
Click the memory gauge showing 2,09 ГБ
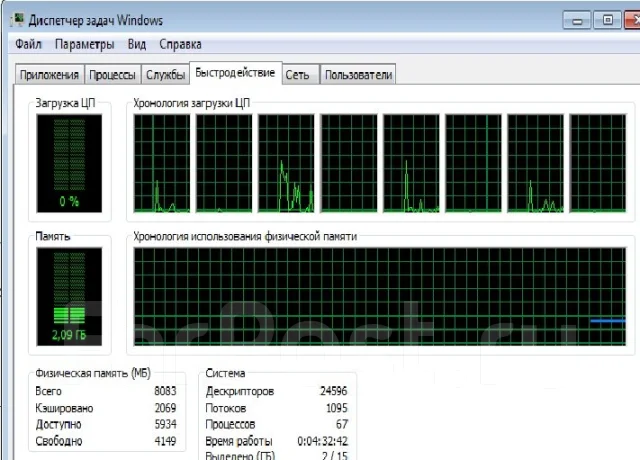point(69,297)
